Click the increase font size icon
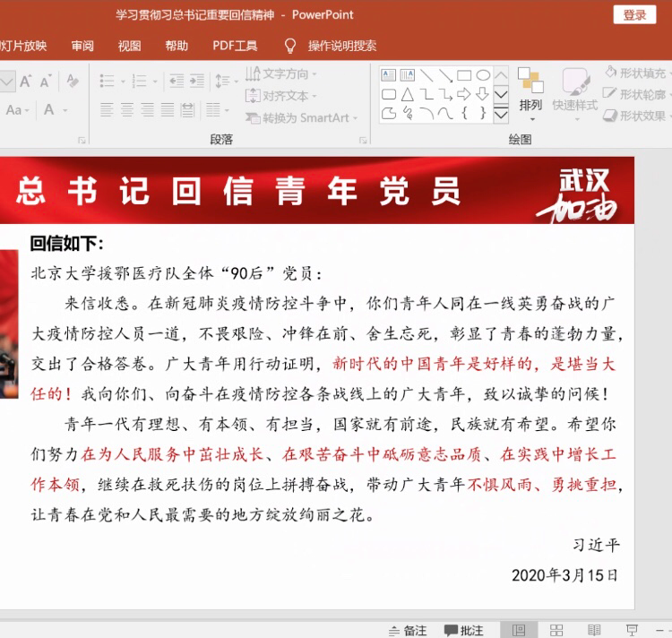The height and width of the screenshot is (638, 672). tap(26, 81)
